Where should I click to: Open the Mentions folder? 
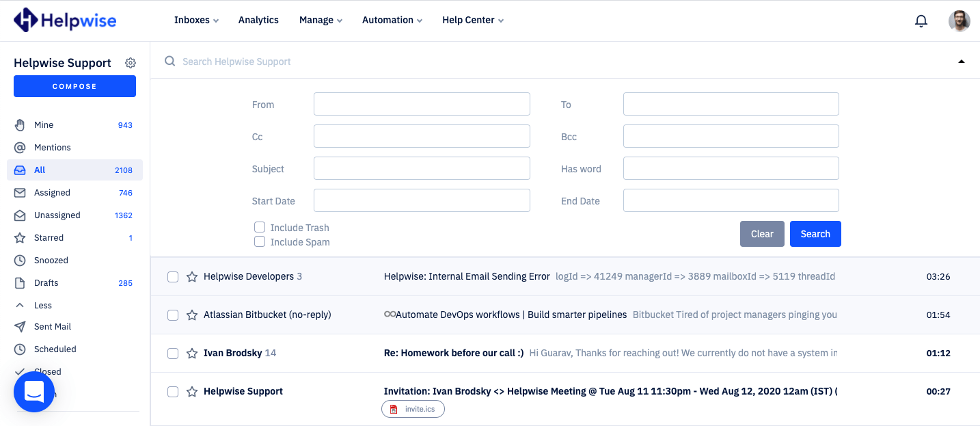74,148
